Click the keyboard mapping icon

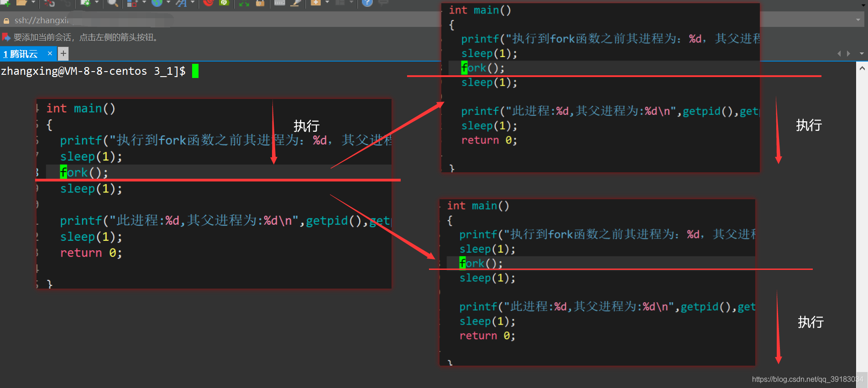pyautogui.click(x=280, y=3)
